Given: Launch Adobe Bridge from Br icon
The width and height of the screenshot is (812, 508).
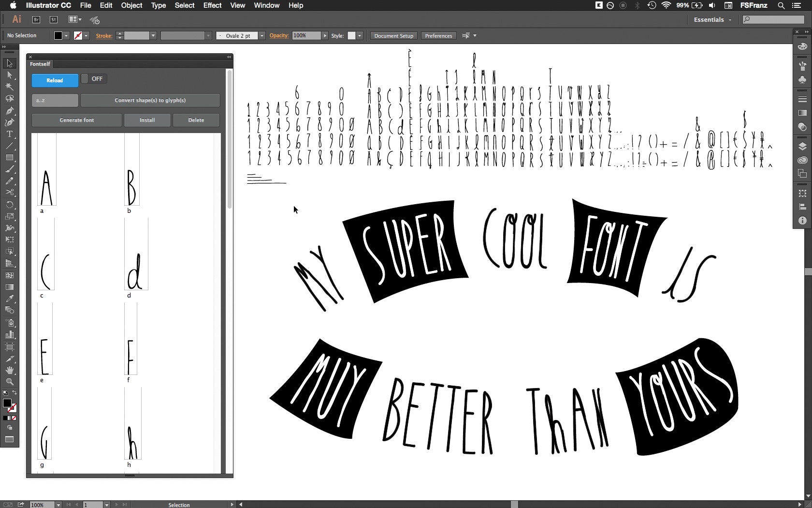Looking at the screenshot, I should tap(36, 20).
